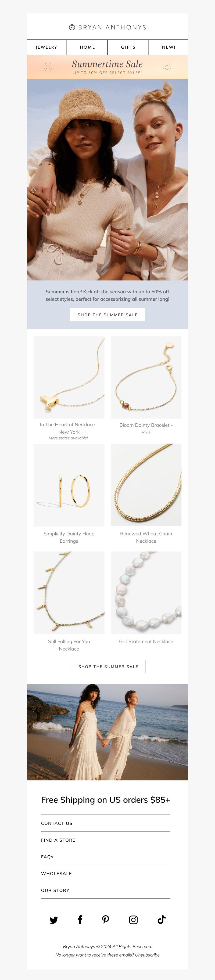Viewport: 215px width, 980px height.
Task: Select the HOME navigation item
Action: pyautogui.click(x=87, y=47)
